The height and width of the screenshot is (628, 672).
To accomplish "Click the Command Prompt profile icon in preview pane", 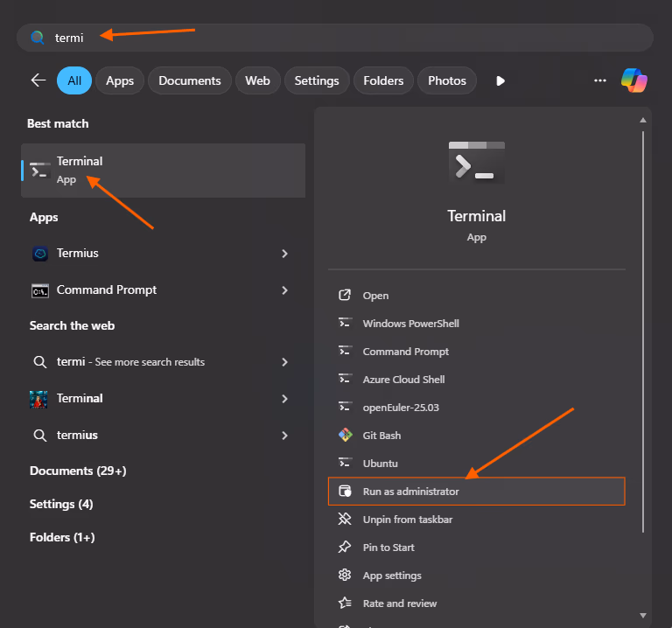I will 345,351.
